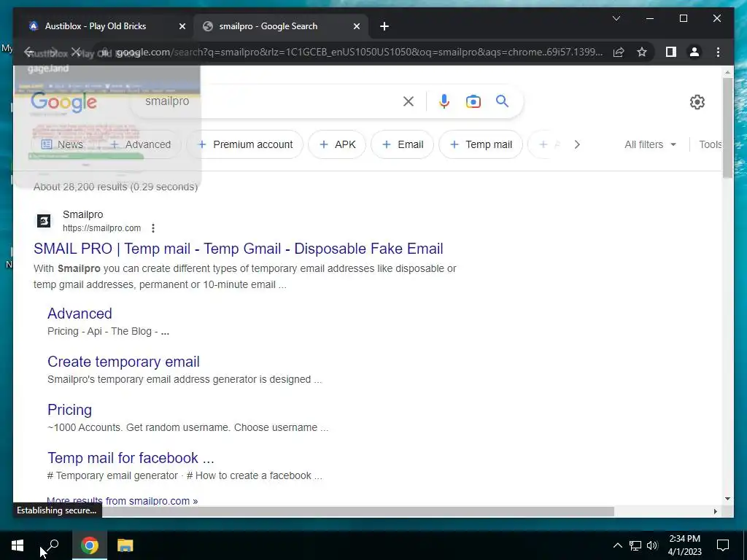Screen dimensions: 747x560
Task: Switch to the smailpro - Google Search tab
Action: coord(281,26)
